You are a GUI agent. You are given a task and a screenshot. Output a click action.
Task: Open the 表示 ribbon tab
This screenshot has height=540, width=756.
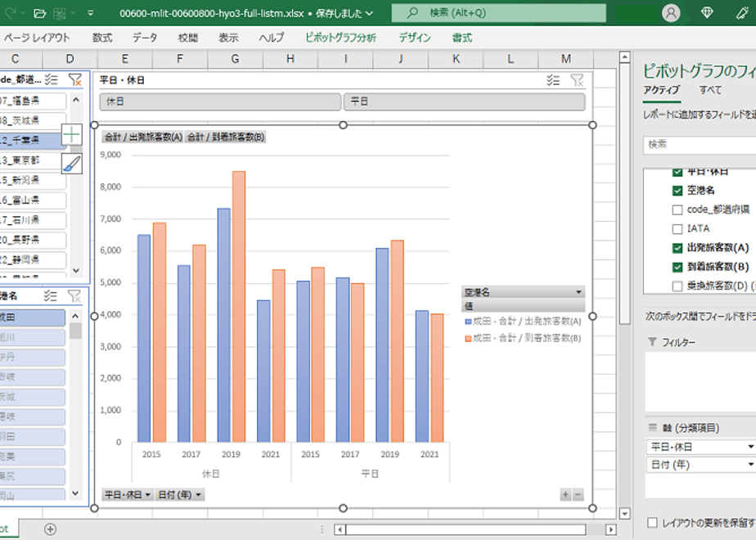pos(228,38)
